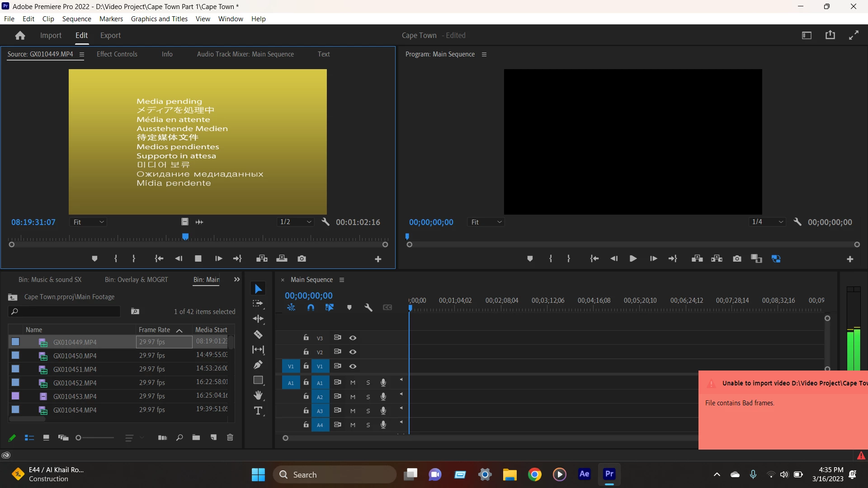Mute audio track A1
The image size is (868, 488).
point(353,383)
